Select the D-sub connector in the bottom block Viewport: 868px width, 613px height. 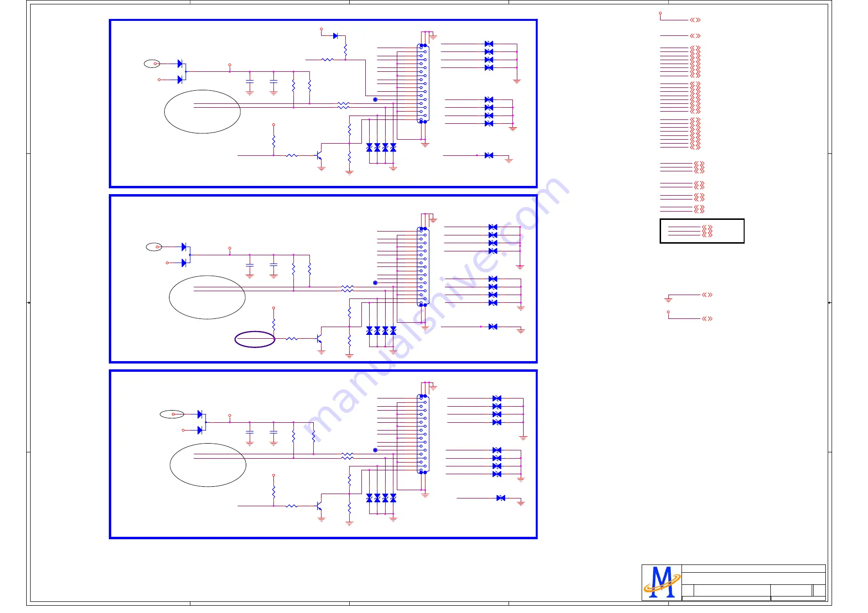423,434
